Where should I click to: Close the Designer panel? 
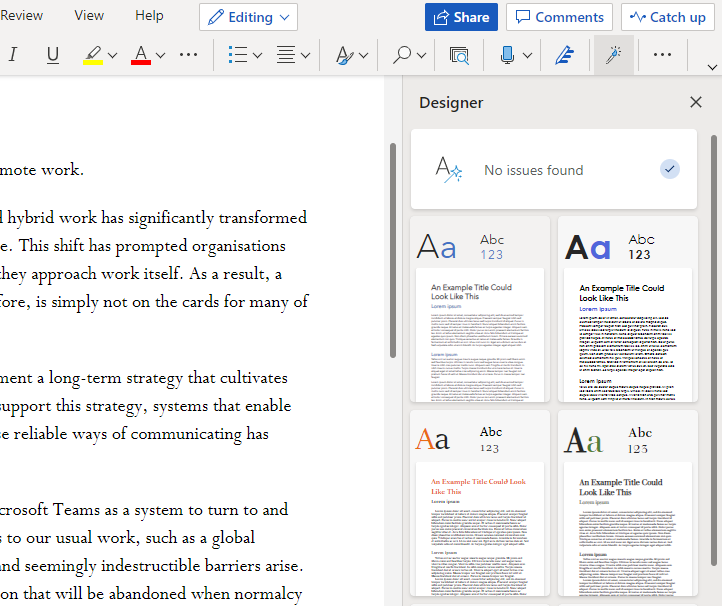(x=696, y=102)
